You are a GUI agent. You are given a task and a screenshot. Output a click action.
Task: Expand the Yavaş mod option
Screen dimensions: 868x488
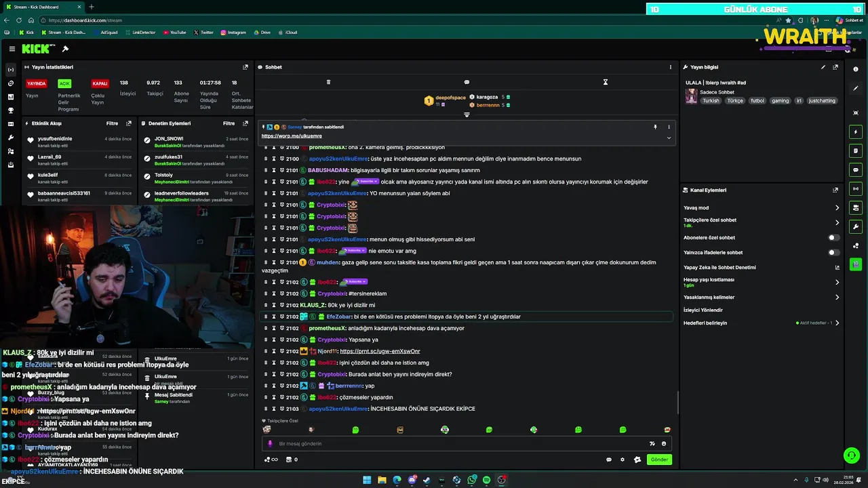tap(837, 208)
